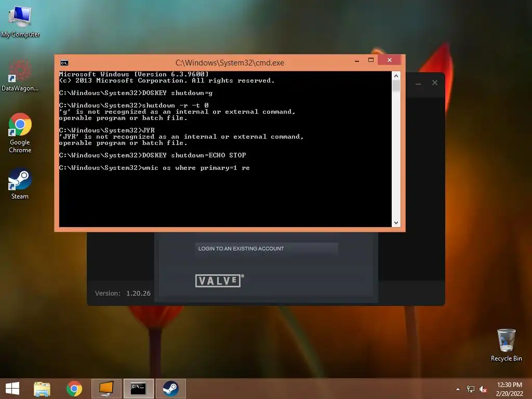The image size is (532, 399).
Task: Select the Steam desktop shortcut
Action: coord(20,183)
